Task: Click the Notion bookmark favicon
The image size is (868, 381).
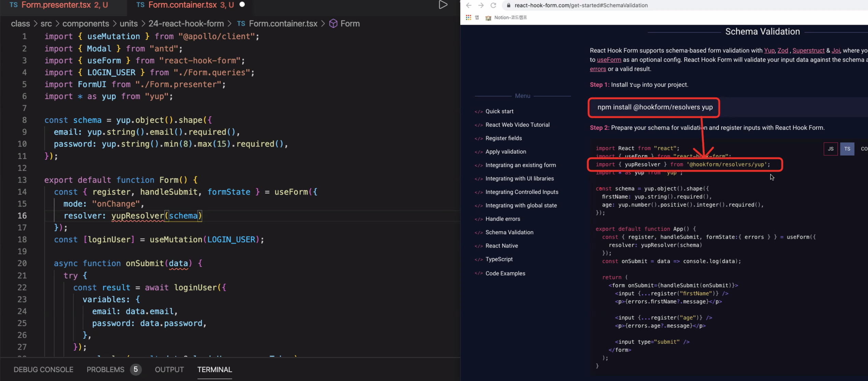Action: pyautogui.click(x=488, y=18)
